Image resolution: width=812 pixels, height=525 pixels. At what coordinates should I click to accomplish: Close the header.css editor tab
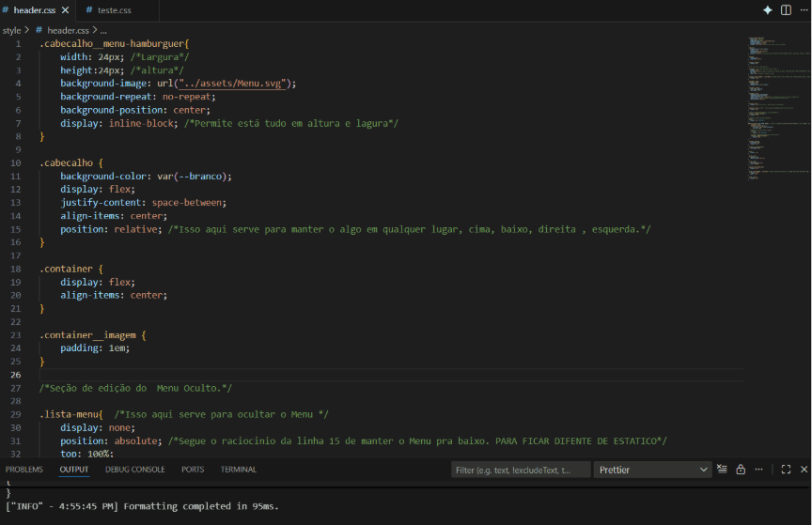point(65,10)
